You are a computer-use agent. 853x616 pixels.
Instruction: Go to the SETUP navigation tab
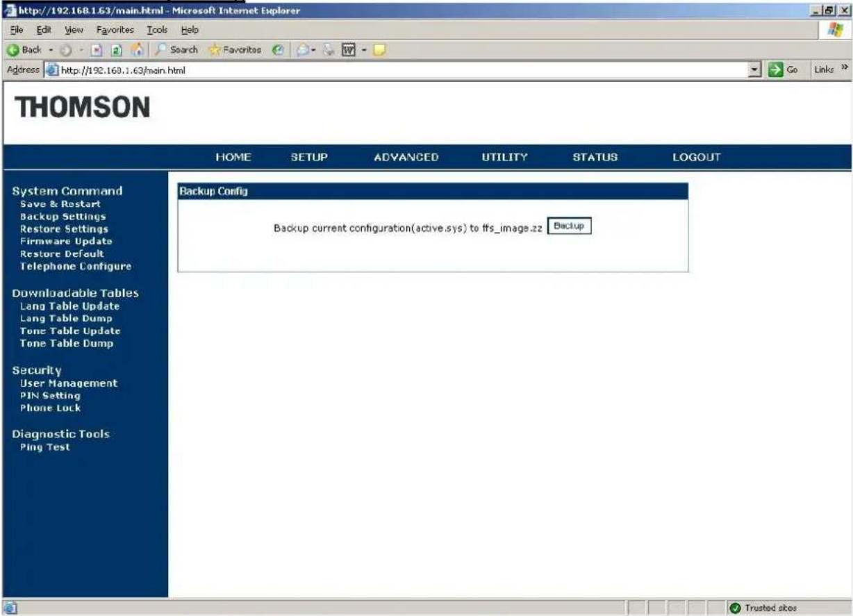tap(309, 158)
